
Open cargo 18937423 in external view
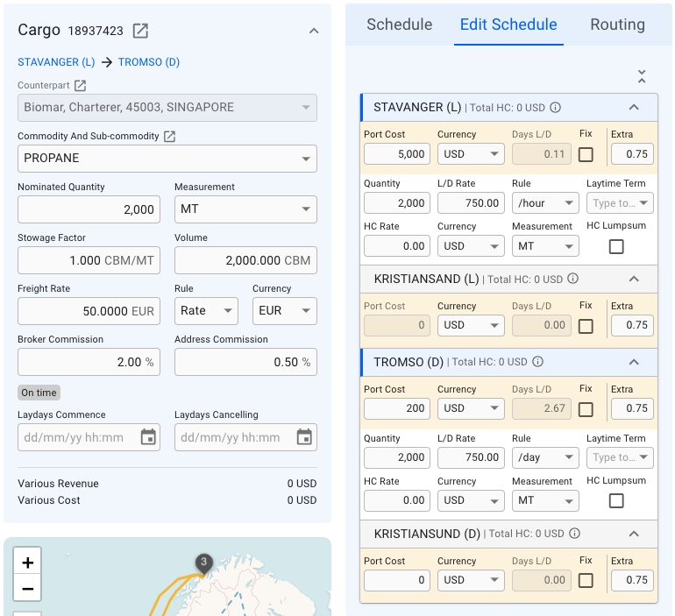pyautogui.click(x=140, y=31)
